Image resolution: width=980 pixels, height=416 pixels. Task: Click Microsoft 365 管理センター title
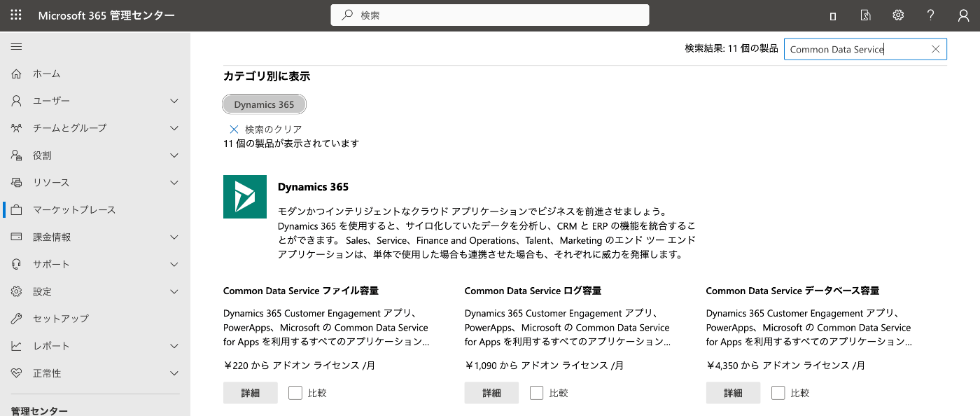106,15
